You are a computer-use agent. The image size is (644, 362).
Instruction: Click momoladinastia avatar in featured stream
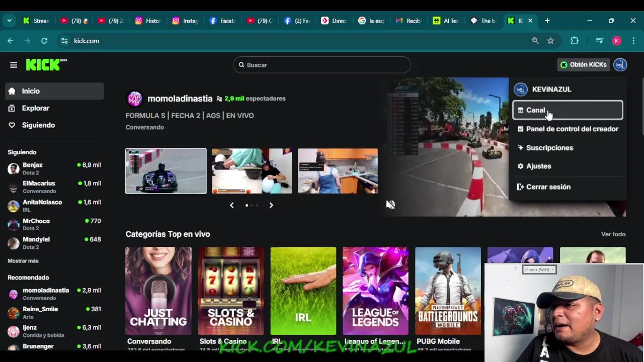click(x=134, y=99)
